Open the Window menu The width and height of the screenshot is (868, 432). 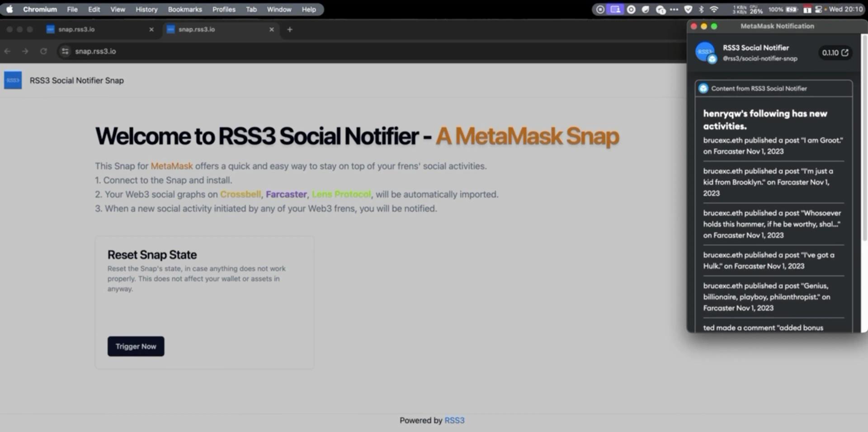[x=279, y=9]
